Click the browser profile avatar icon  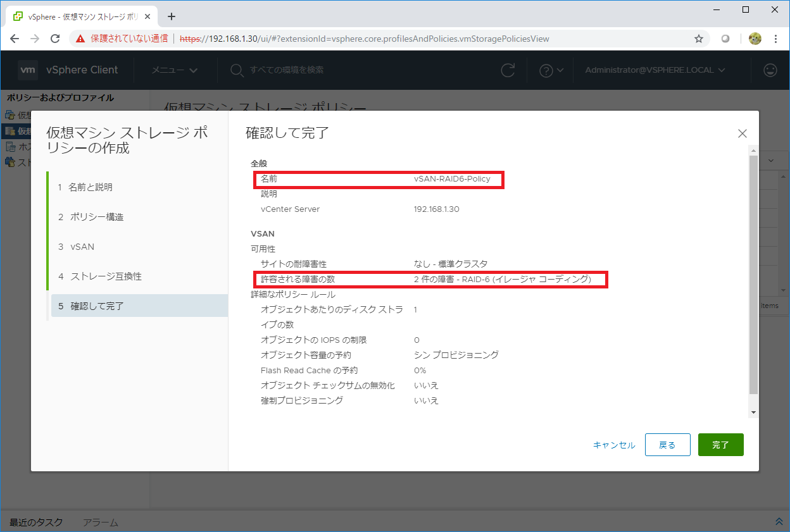click(755, 39)
